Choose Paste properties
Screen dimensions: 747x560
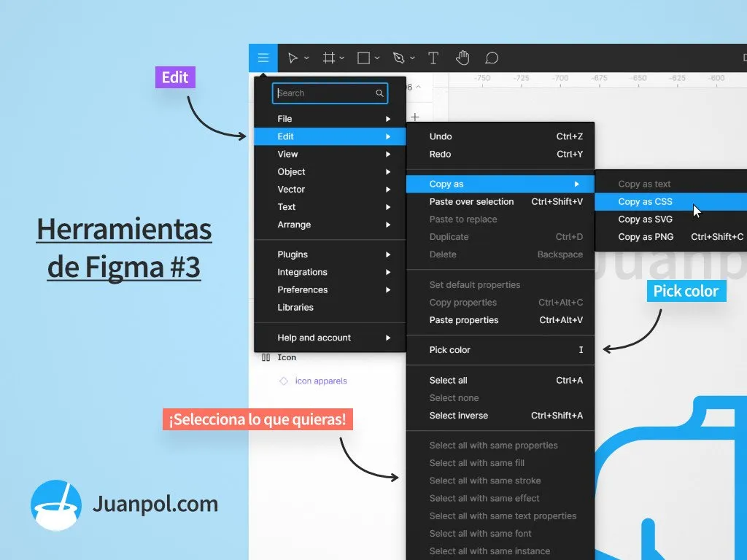500,320
